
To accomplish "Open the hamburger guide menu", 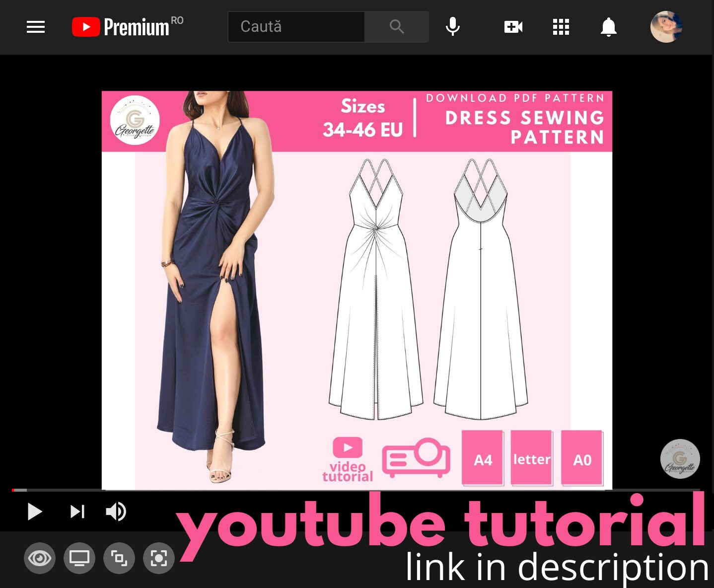I will click(36, 27).
